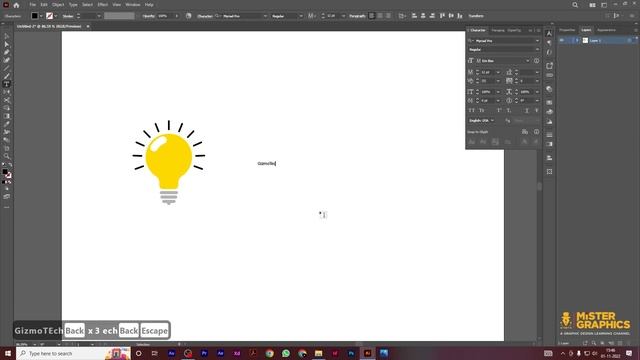Open fill color dropdown arrow in control bar
The width and height of the screenshot is (640, 360).
[41, 16]
